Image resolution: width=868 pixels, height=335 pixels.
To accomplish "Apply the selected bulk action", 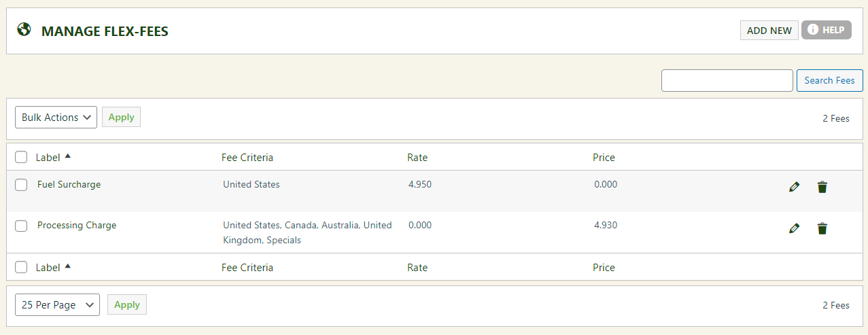I will point(121,118).
